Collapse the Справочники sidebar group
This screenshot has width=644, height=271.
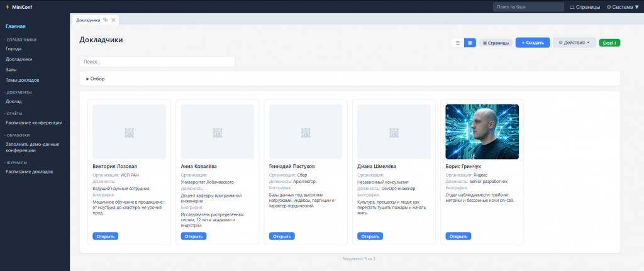click(21, 40)
